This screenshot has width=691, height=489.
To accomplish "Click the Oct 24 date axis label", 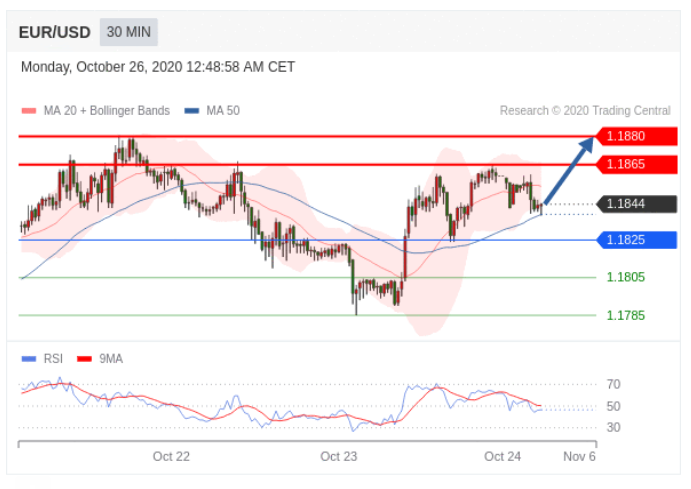I will point(502,456).
